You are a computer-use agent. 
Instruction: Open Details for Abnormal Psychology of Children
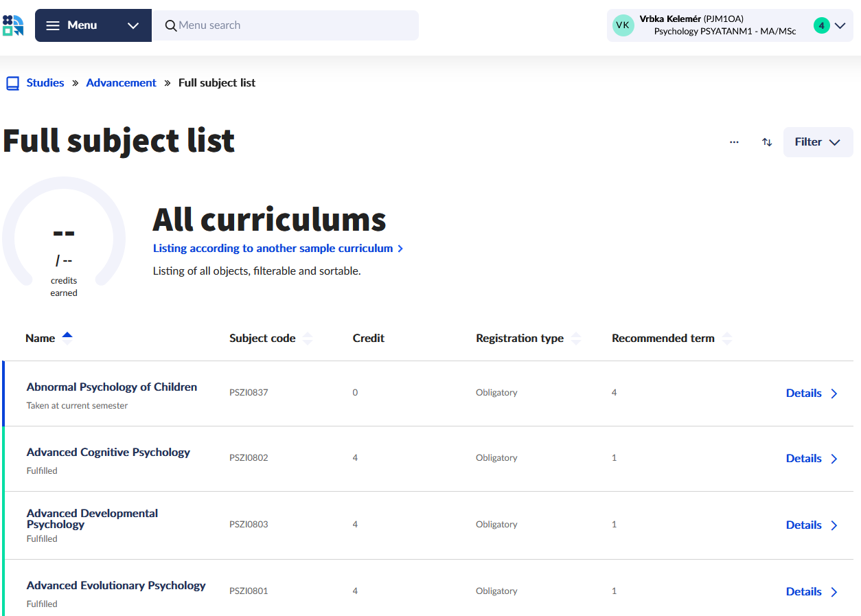[812, 393]
